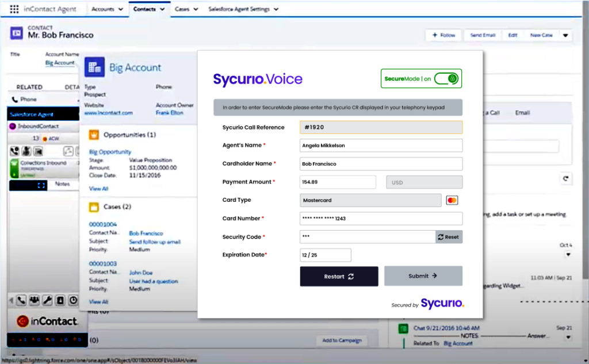Expand the Contacts menu chevron
The image size is (589, 364).
click(162, 9)
